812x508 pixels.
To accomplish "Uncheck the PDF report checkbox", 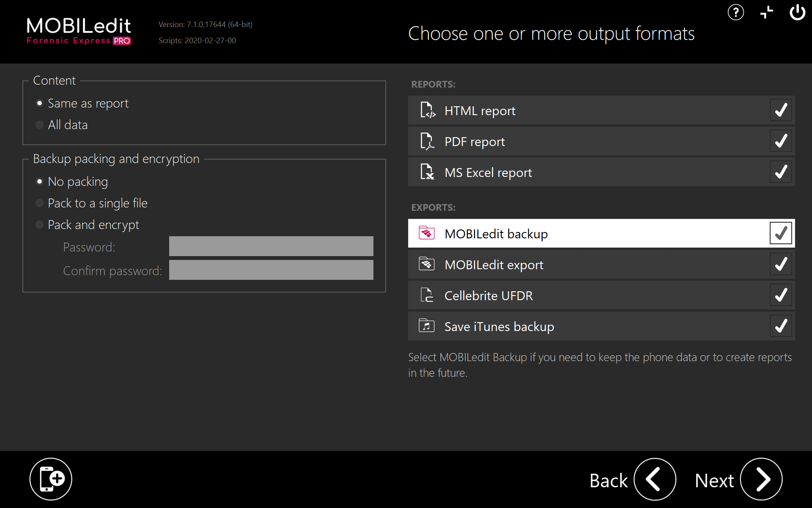I will point(781,141).
